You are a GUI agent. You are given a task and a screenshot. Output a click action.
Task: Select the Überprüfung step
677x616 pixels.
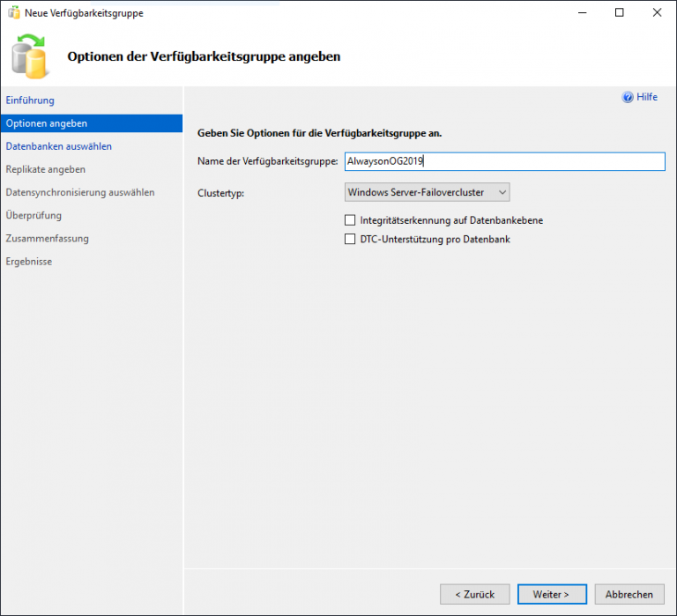(x=33, y=215)
